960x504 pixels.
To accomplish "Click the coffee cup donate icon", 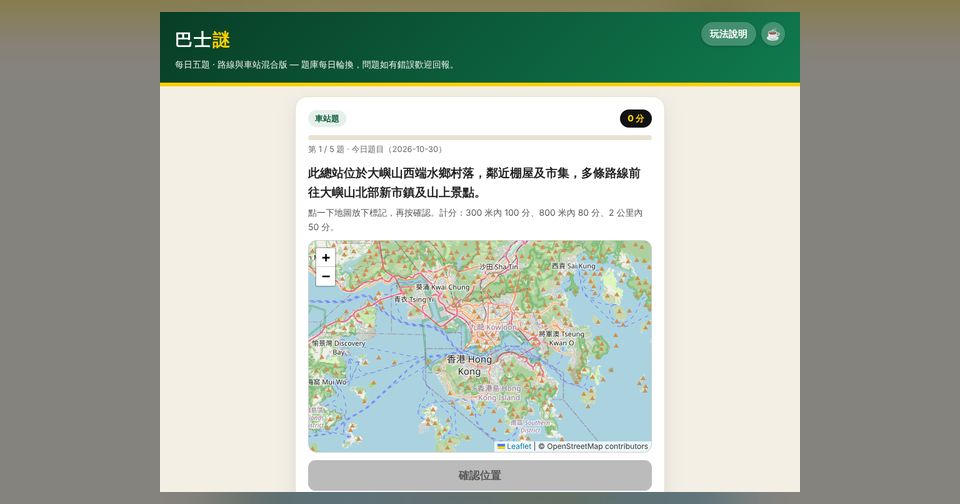I will click(x=773, y=34).
